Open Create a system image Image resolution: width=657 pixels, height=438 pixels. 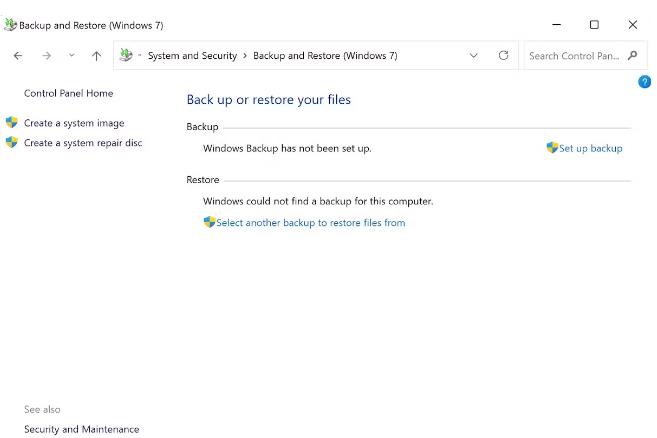coord(74,123)
